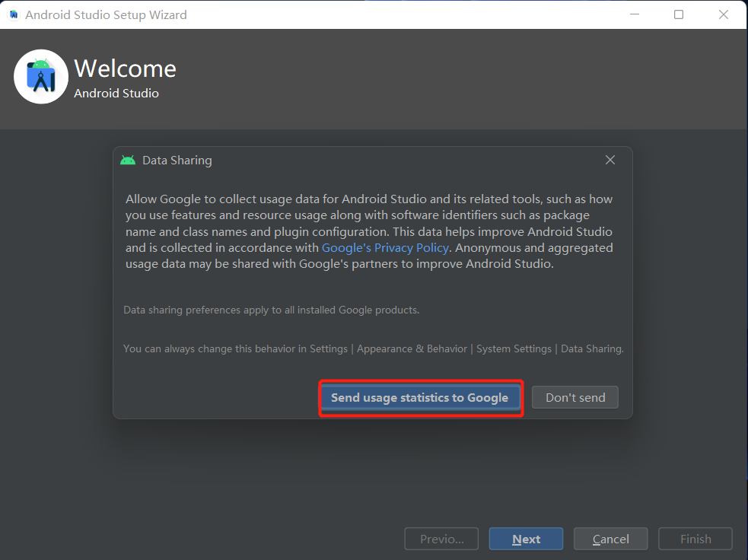This screenshot has height=560, width=748.
Task: Click the 'You can always change this behavior' note
Action: click(x=374, y=348)
